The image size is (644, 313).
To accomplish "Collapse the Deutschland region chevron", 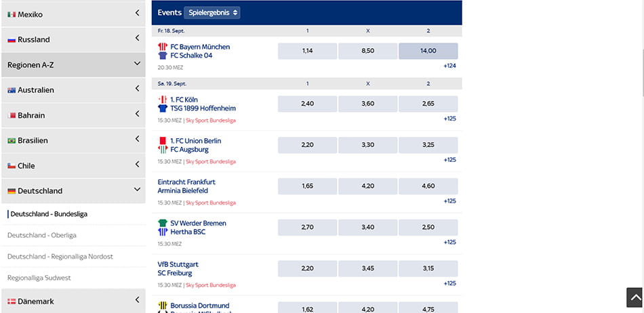I will point(137,190).
